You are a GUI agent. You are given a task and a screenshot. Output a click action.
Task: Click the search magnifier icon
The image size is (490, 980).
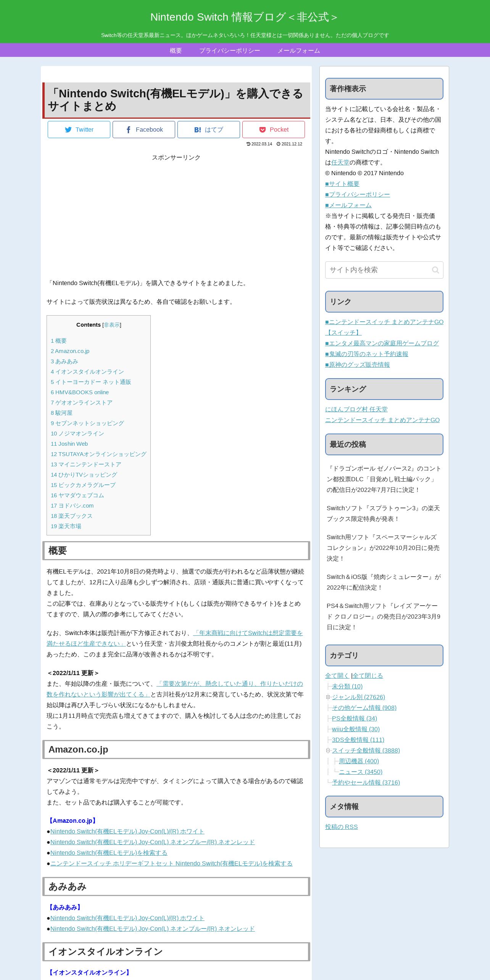(435, 270)
